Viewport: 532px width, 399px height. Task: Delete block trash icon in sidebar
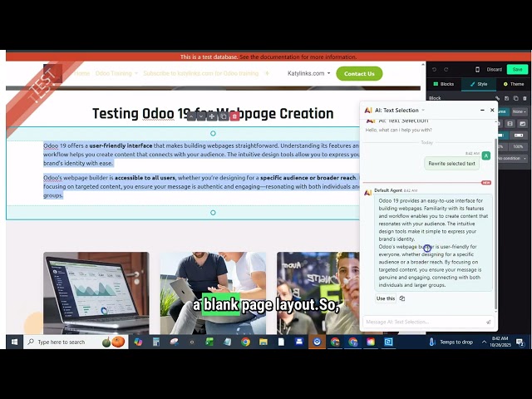pos(525,98)
